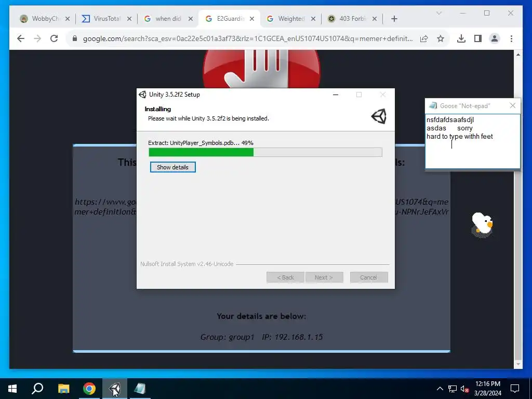Close the E2Guardian tab

click(252, 19)
